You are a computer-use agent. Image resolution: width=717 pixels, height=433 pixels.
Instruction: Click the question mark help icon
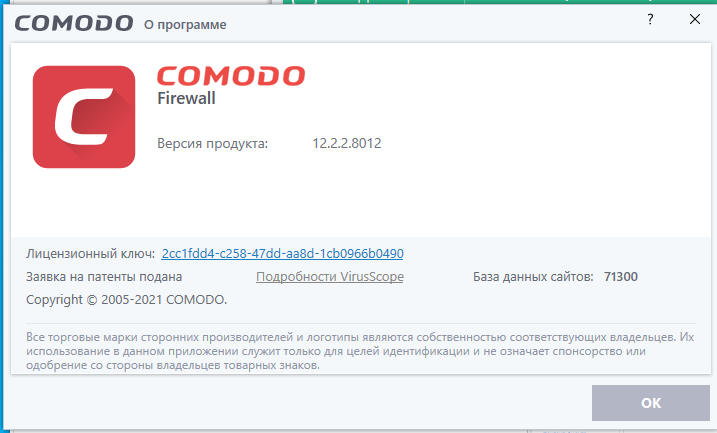[650, 19]
